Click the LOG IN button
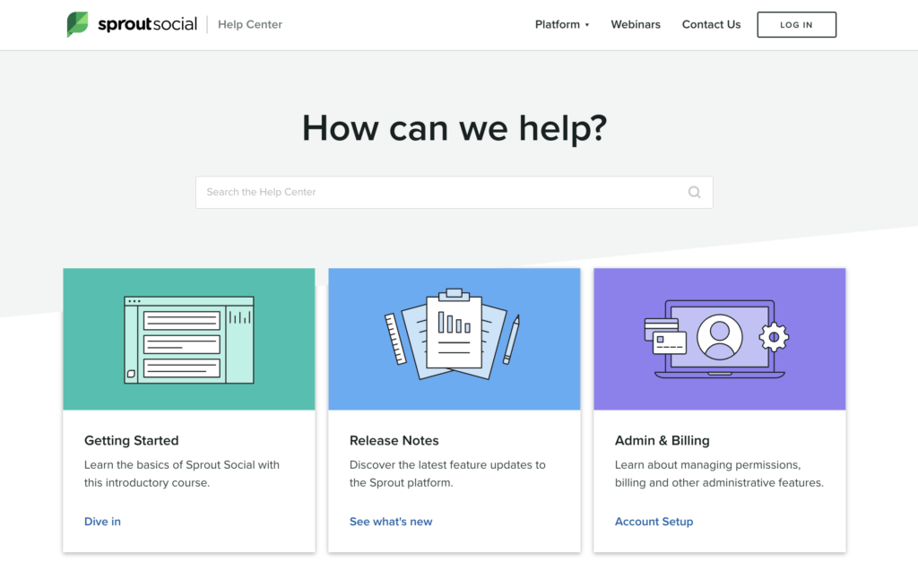The image size is (918, 588). tap(796, 24)
